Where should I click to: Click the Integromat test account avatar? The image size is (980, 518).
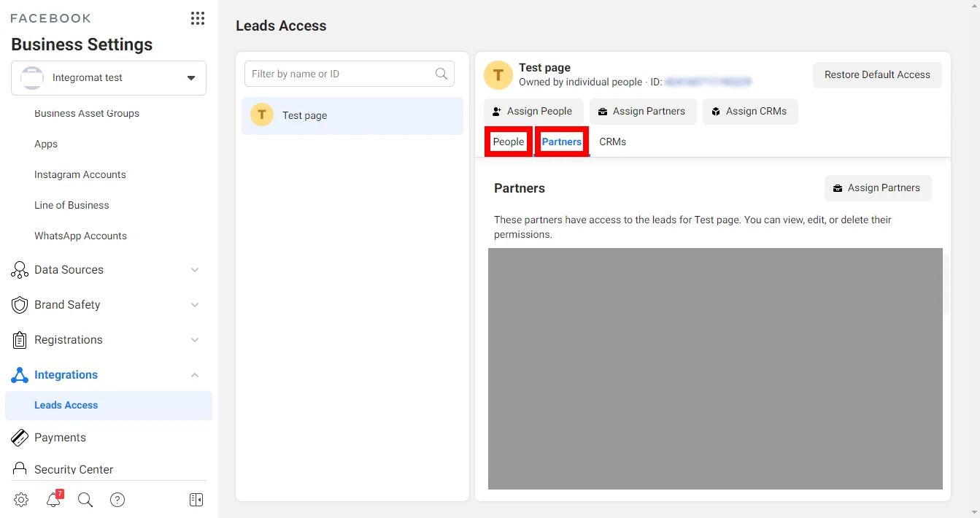(x=32, y=77)
